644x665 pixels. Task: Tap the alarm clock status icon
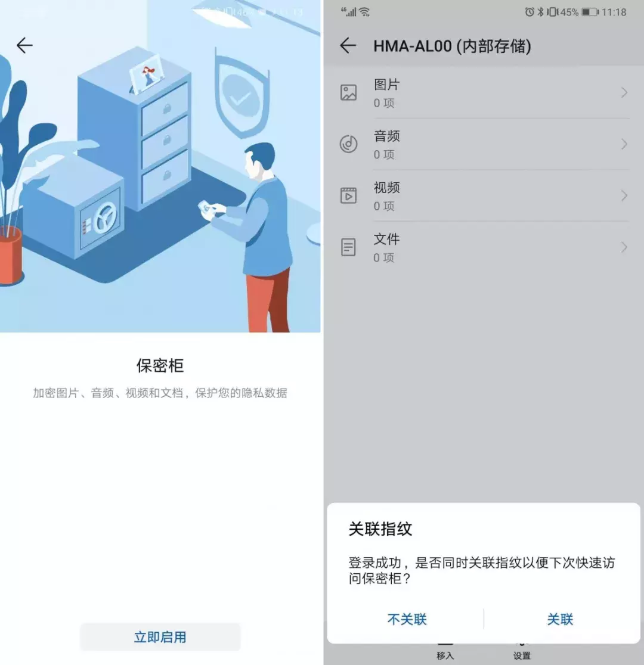(530, 12)
